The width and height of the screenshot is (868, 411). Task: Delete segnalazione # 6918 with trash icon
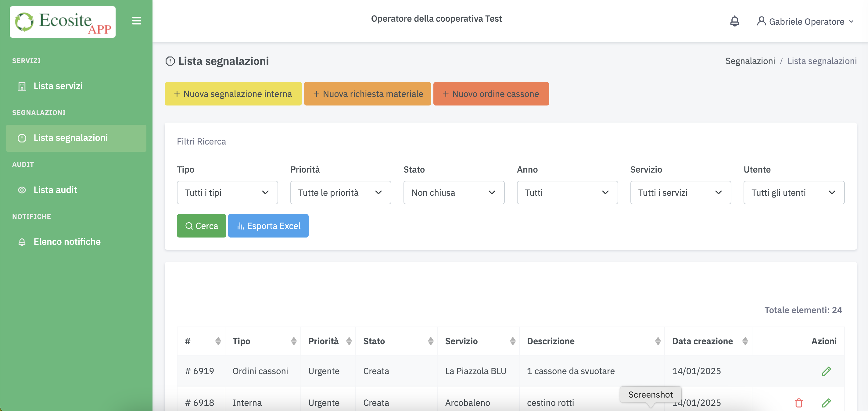click(798, 402)
